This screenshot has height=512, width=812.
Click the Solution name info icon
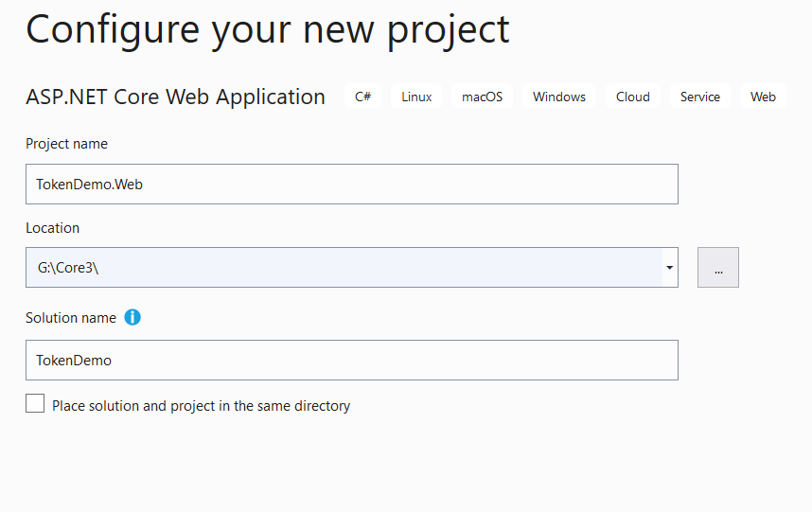click(x=132, y=317)
